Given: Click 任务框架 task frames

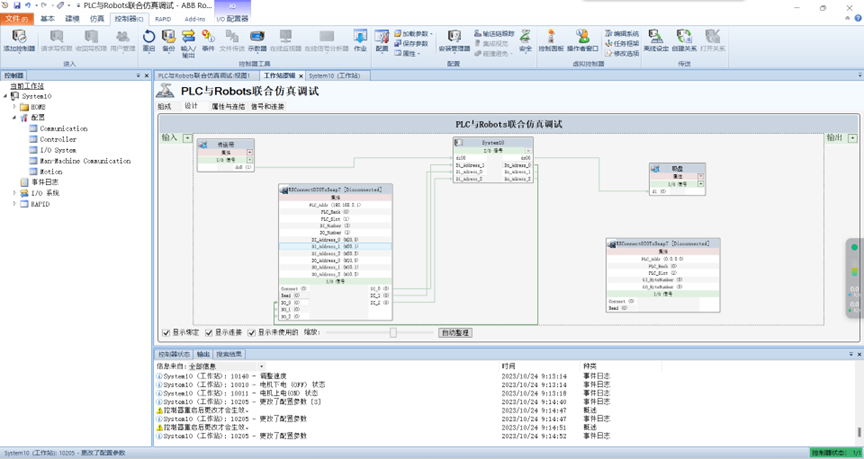Looking at the screenshot, I should coord(622,44).
